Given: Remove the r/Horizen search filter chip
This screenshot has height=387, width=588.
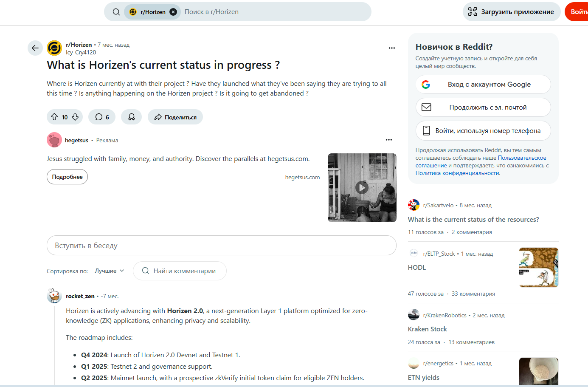Looking at the screenshot, I should (x=173, y=12).
